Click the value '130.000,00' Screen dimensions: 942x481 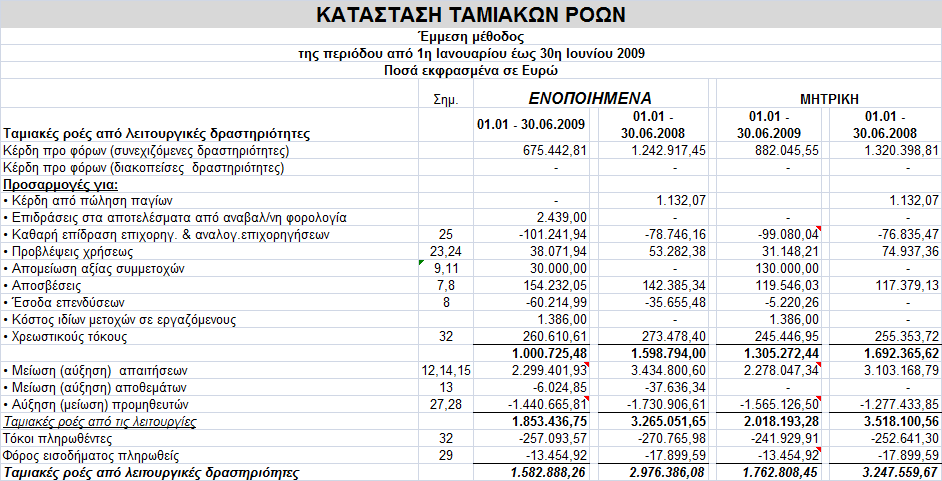(x=787, y=268)
